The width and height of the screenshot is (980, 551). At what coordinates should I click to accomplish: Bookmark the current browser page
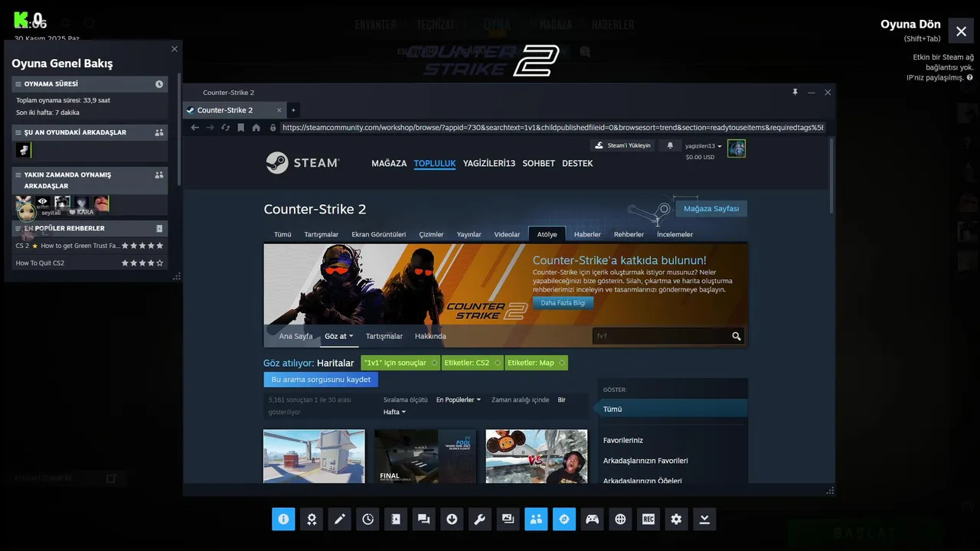(241, 128)
